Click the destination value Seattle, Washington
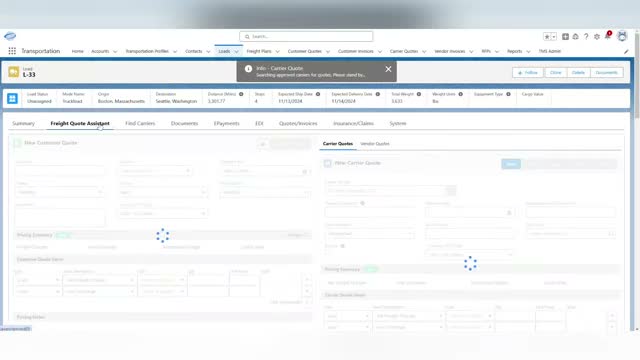This screenshot has width=640, height=360. point(176,101)
